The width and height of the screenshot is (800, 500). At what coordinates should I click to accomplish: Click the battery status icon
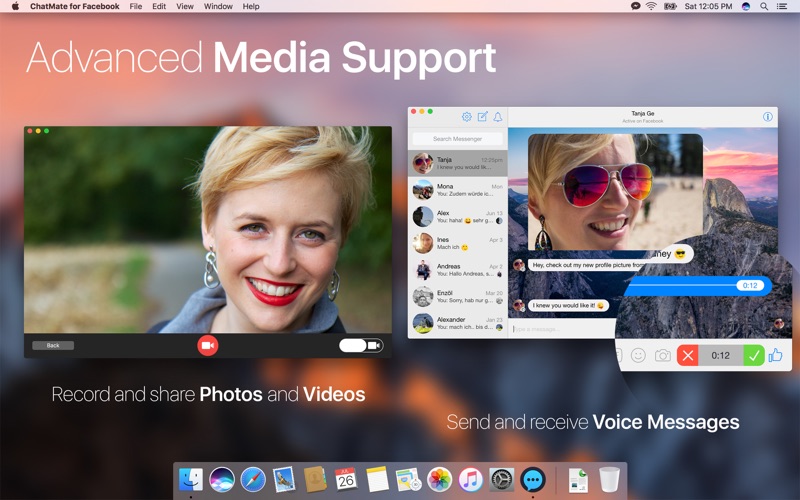(x=670, y=6)
